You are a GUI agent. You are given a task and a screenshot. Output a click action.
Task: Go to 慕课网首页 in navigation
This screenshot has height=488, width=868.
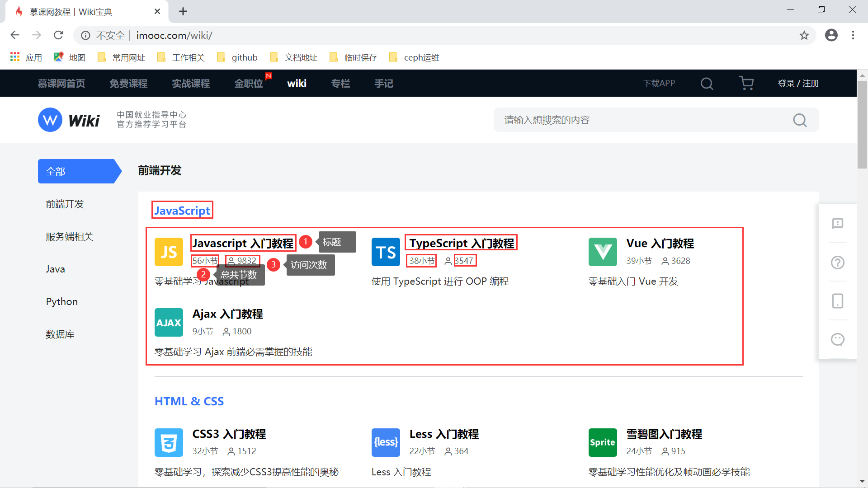(61, 84)
